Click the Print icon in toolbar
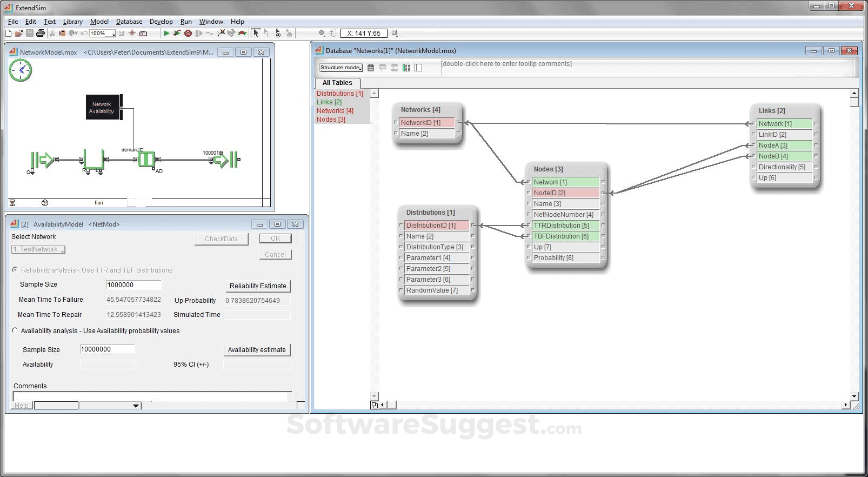 click(41, 34)
